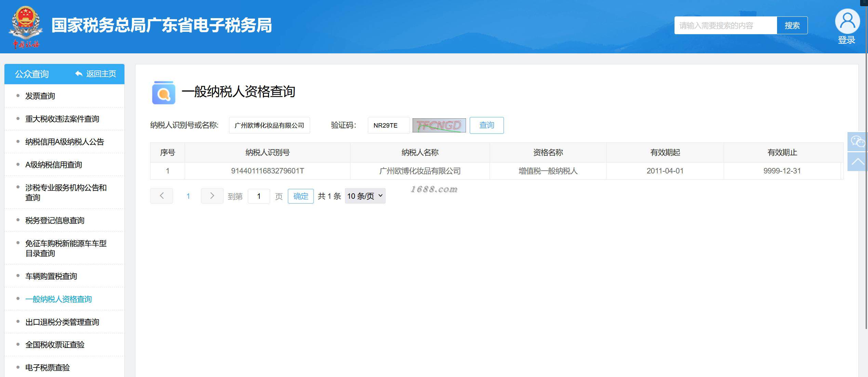Click the WeChat floating icon
The height and width of the screenshot is (377, 868).
[x=857, y=141]
